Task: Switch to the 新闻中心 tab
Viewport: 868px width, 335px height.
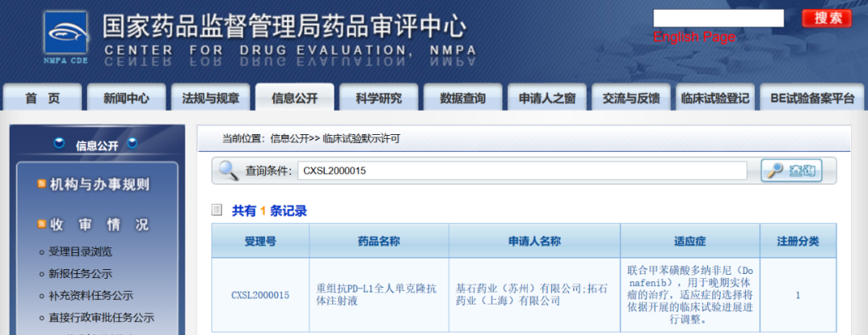Action: coord(126,98)
